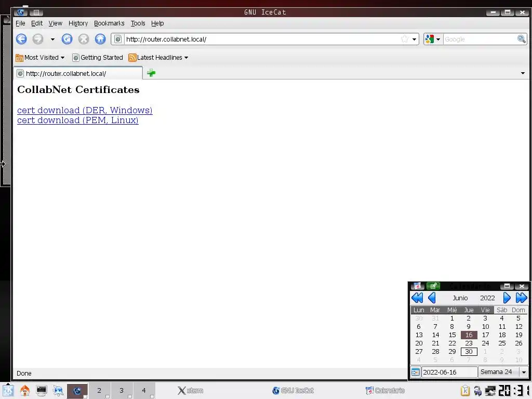Open the Home folder panel icon

[x=25, y=391]
